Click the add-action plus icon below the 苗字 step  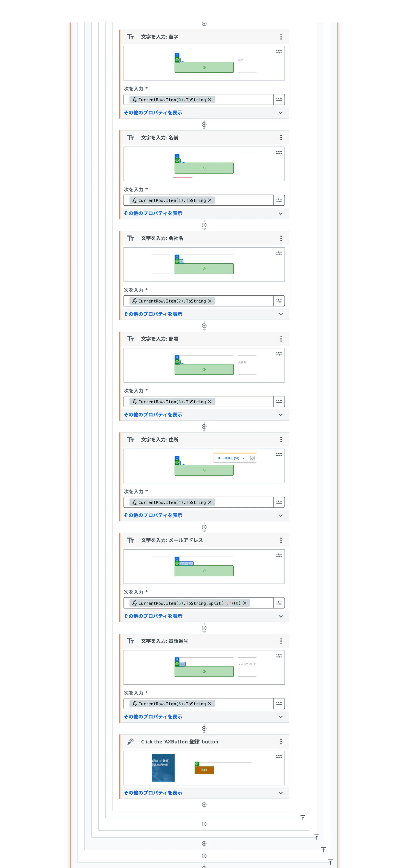pyautogui.click(x=204, y=125)
